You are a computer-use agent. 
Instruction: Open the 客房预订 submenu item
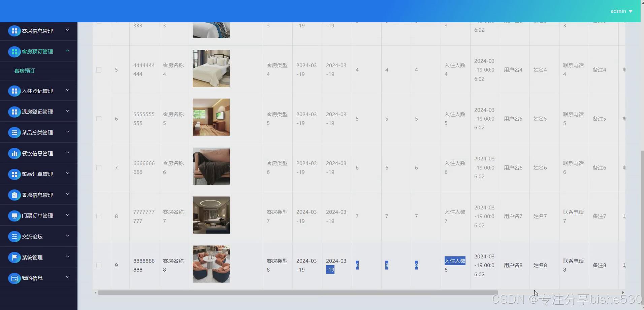pos(25,71)
